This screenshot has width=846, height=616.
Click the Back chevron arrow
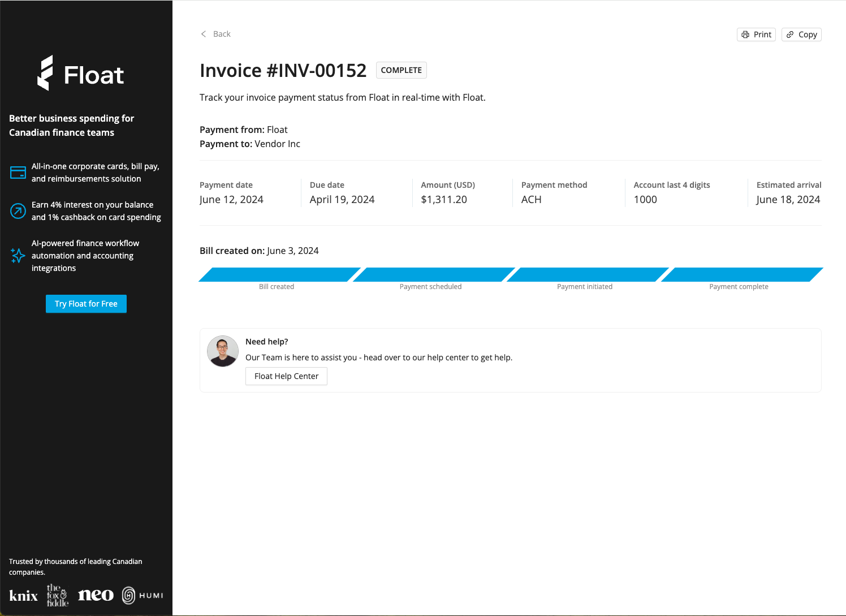click(204, 34)
